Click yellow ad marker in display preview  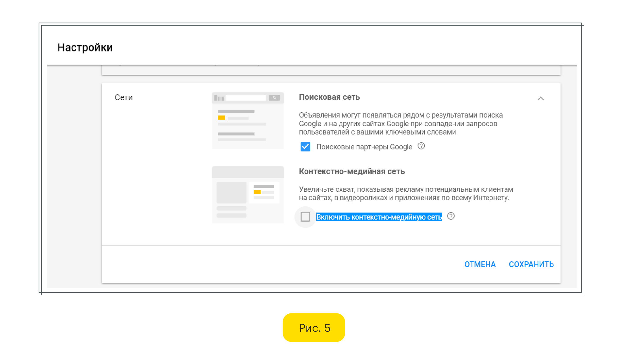pos(257,192)
